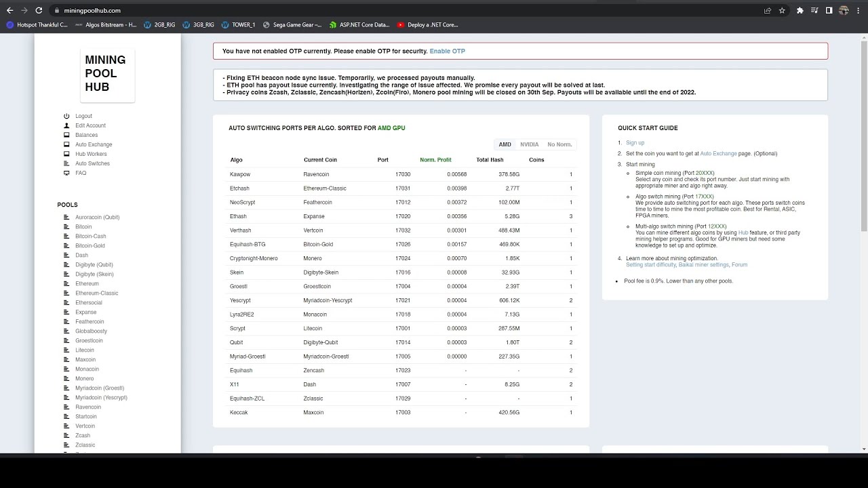Click the browser profile avatar
The height and width of the screenshot is (488, 868).
pos(844,10)
